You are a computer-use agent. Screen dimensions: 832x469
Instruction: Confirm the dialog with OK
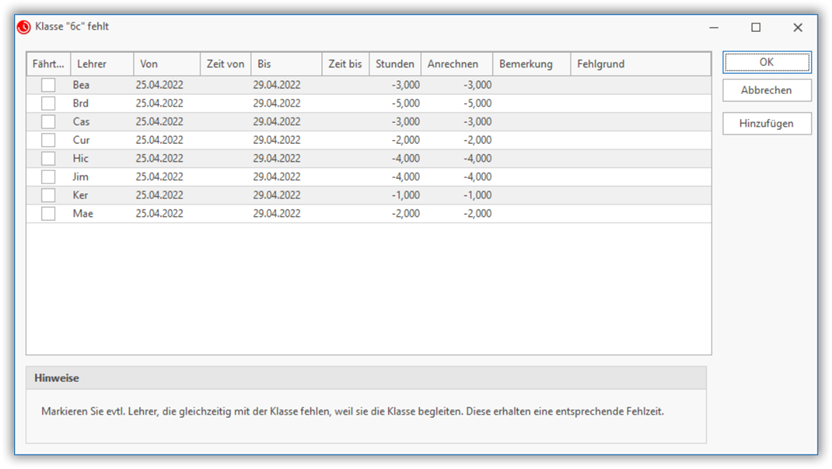click(766, 62)
